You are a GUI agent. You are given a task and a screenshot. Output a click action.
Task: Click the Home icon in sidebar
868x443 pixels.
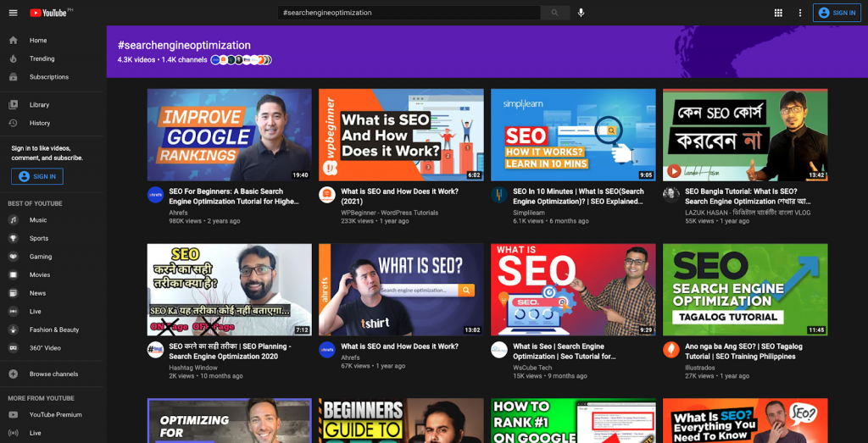pos(14,41)
